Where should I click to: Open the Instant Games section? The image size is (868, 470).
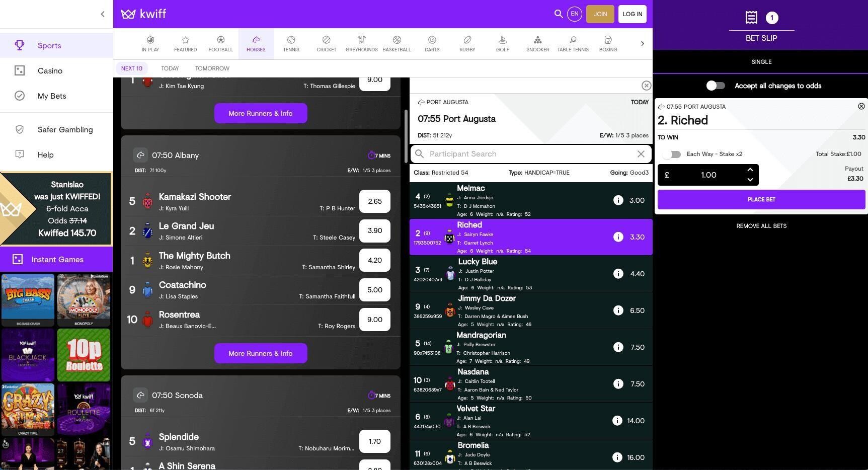tap(56, 259)
